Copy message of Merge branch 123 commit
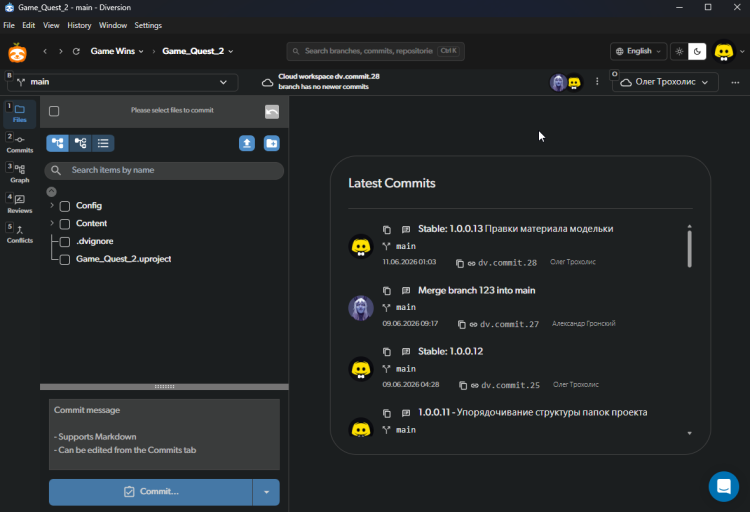Image resolution: width=750 pixels, height=512 pixels. coord(386,291)
